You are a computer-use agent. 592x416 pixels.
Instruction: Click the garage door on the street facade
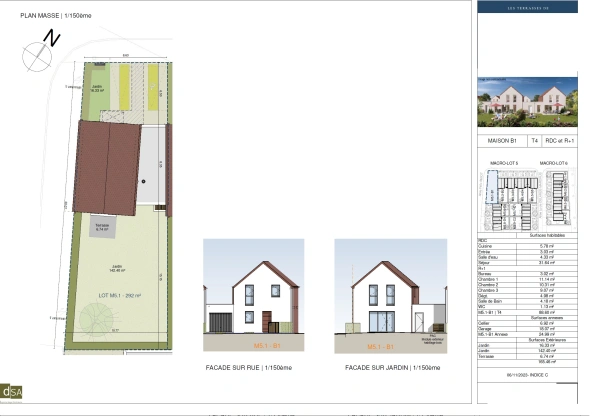220,323
